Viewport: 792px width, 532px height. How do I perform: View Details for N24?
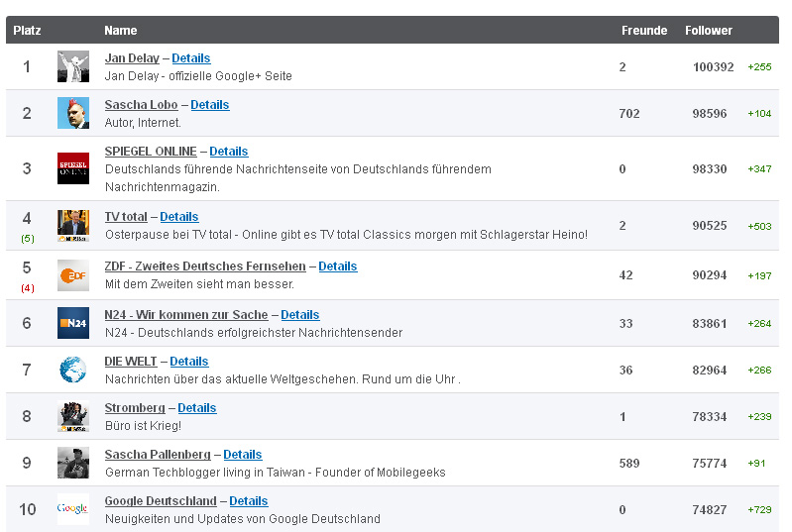point(300,314)
